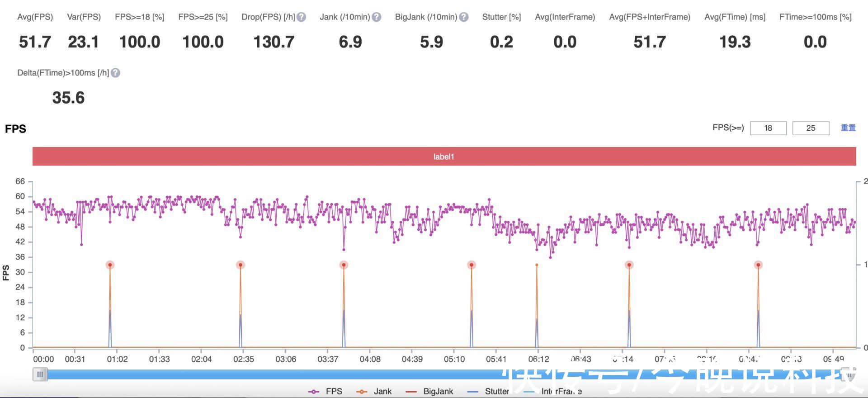Open the Delta(FTime)>100ms help icon
The image size is (868, 398).
[x=115, y=73]
